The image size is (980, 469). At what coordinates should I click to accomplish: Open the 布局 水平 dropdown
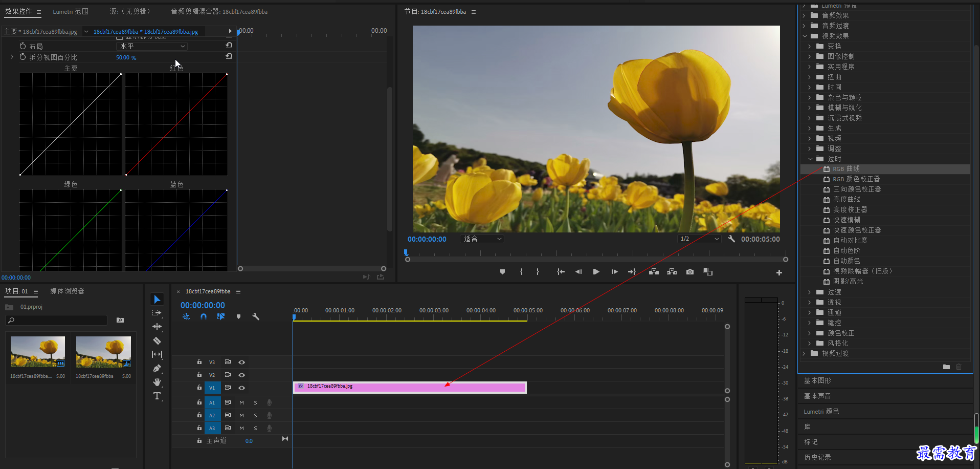pos(152,46)
